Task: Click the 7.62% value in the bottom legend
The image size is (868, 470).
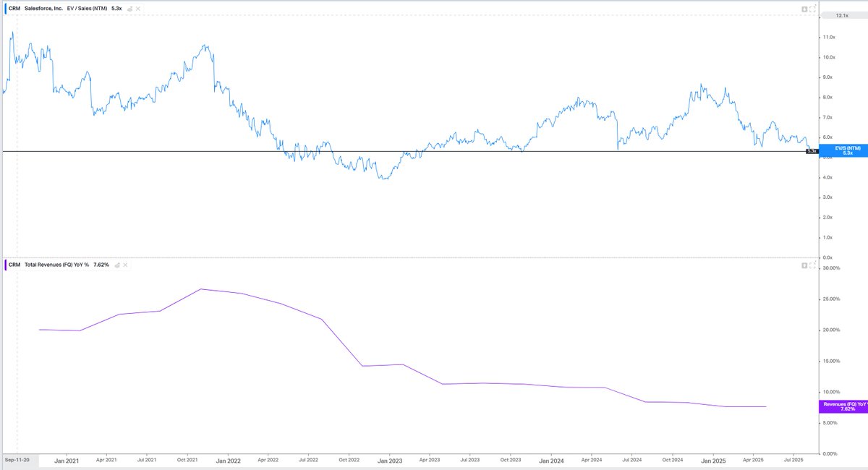Action: (101, 265)
